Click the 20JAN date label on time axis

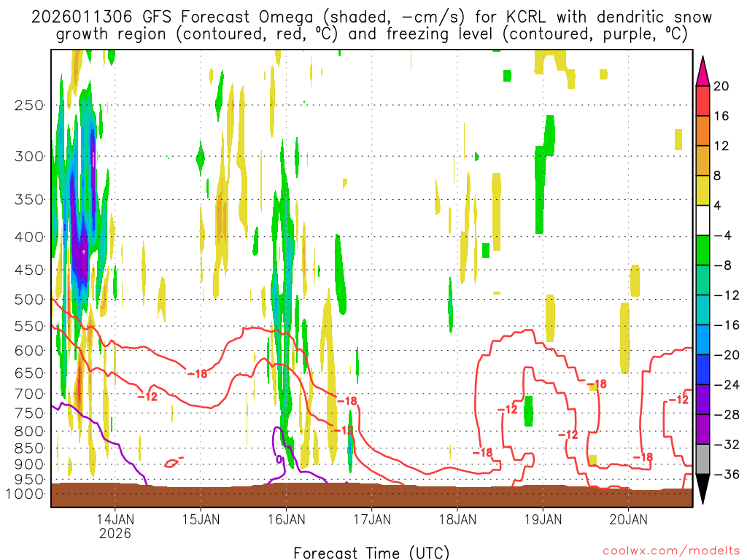click(x=628, y=519)
